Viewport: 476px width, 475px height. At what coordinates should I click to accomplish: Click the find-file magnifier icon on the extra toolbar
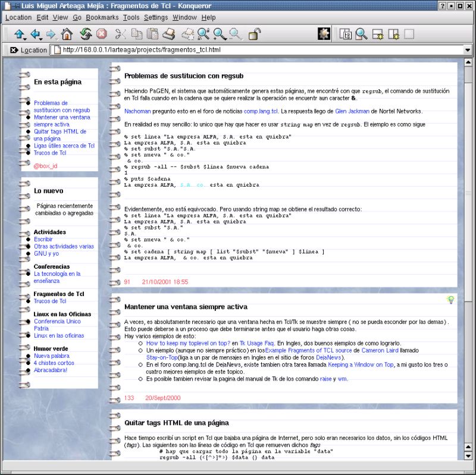361,34
